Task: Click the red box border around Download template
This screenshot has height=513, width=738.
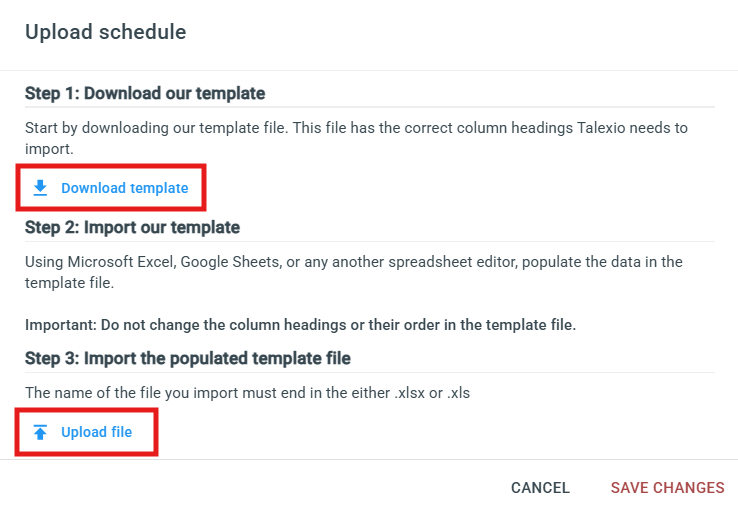Action: point(111,166)
